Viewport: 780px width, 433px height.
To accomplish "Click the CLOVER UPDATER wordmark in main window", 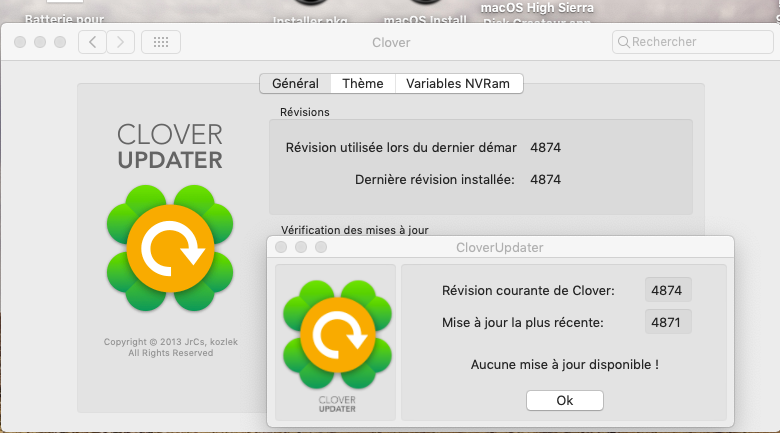I will (170, 147).
